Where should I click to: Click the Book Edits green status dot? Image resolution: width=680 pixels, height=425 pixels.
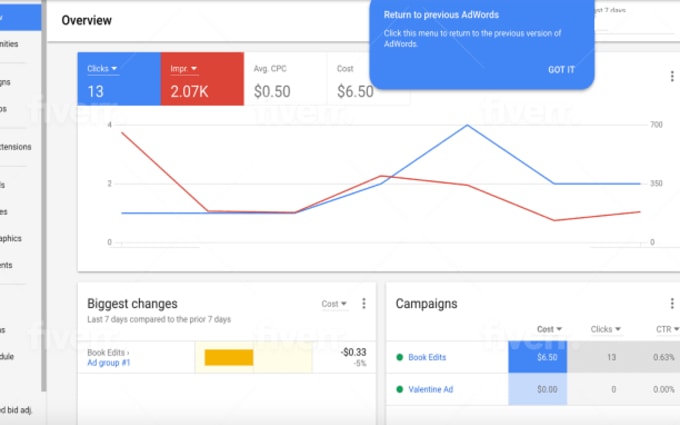(x=400, y=357)
